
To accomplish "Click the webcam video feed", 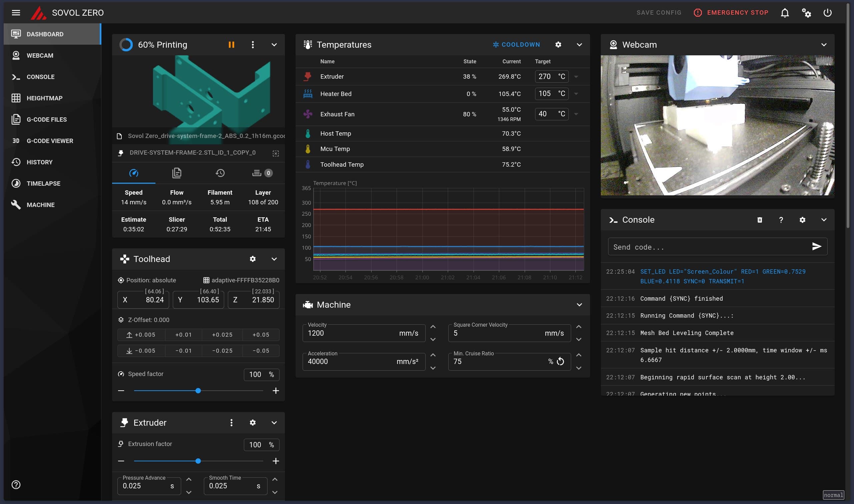I will click(x=717, y=125).
